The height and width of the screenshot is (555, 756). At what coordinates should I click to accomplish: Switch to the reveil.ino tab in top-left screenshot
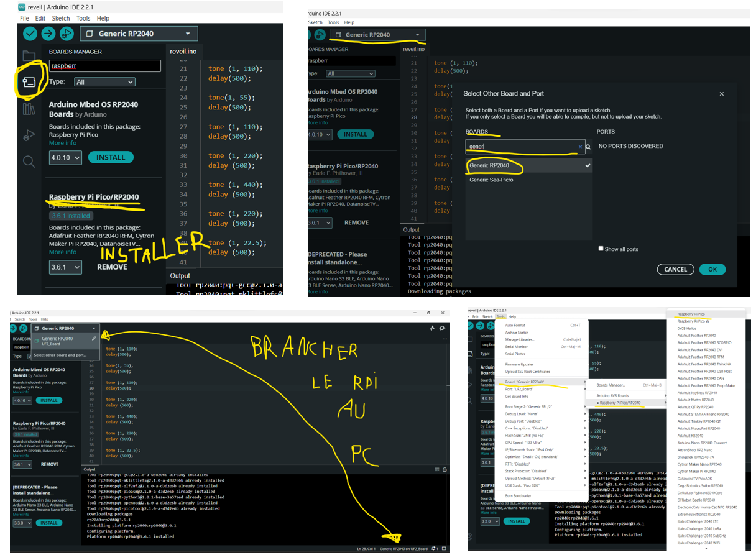click(183, 51)
